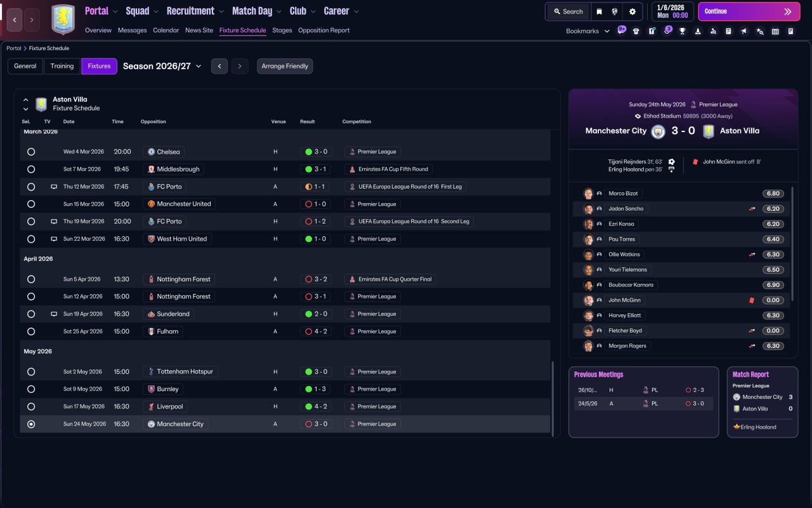Screen dimensions: 812x508
Task: Click the 24/5/26 previous meeting row
Action: [643, 404]
